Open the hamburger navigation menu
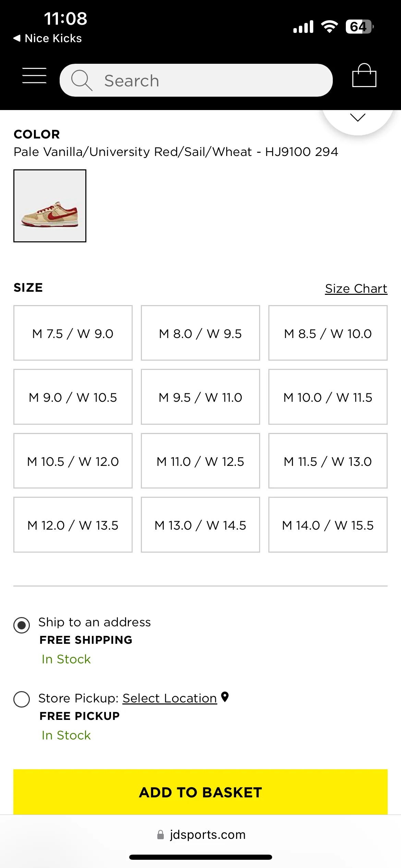 point(34,76)
